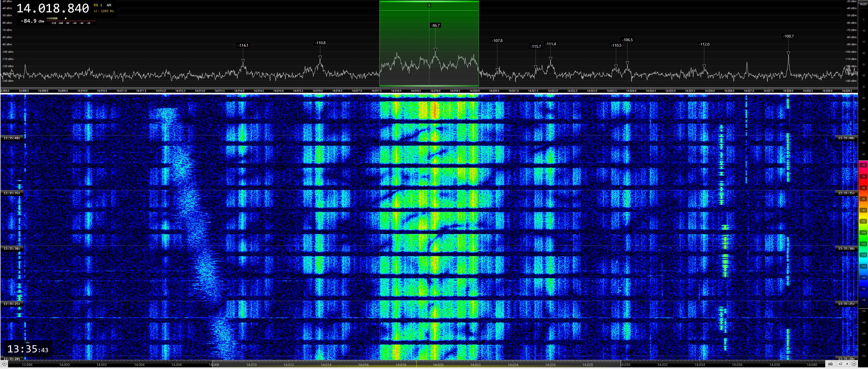Click the -114.1 peak marker label

click(x=243, y=45)
